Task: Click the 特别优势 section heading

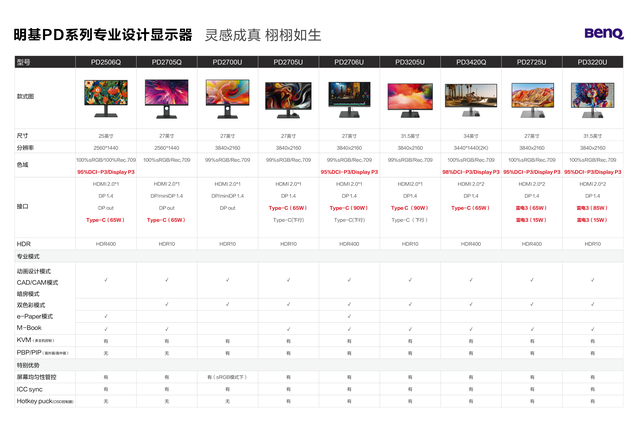Action: 28,365
